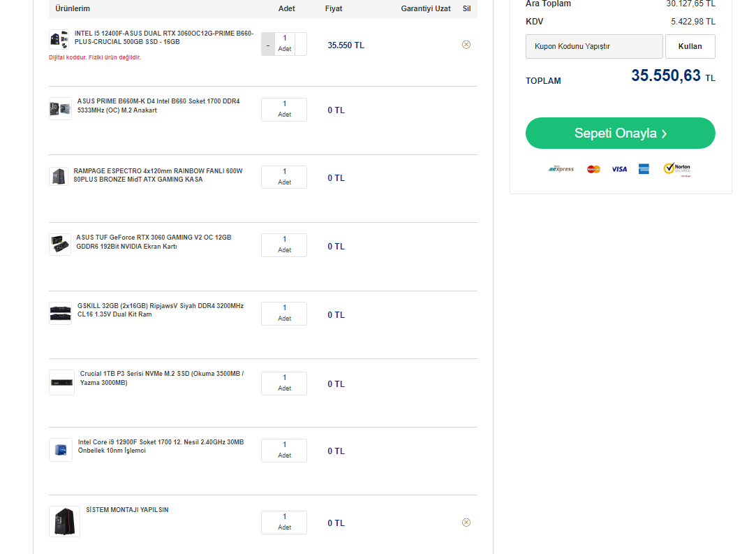Decrease quantity of INTEL I5 12400F bundle

pos(268,45)
